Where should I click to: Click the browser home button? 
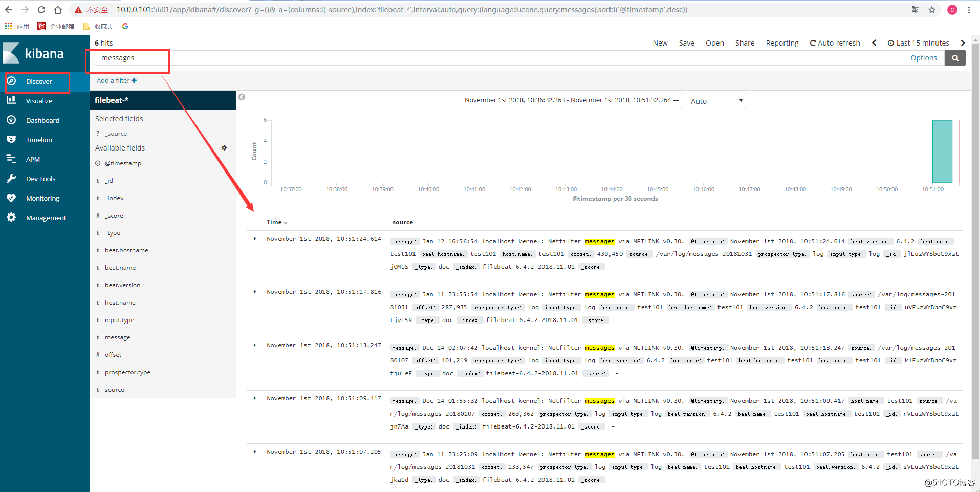(58, 10)
